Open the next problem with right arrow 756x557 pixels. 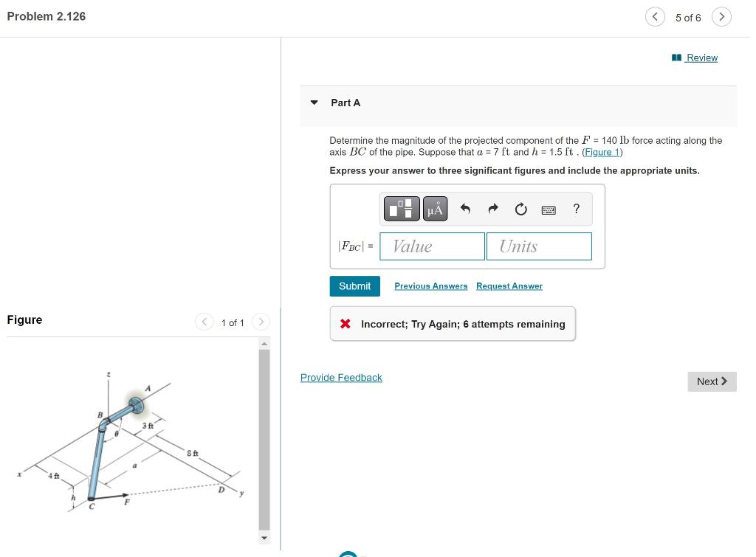[721, 16]
